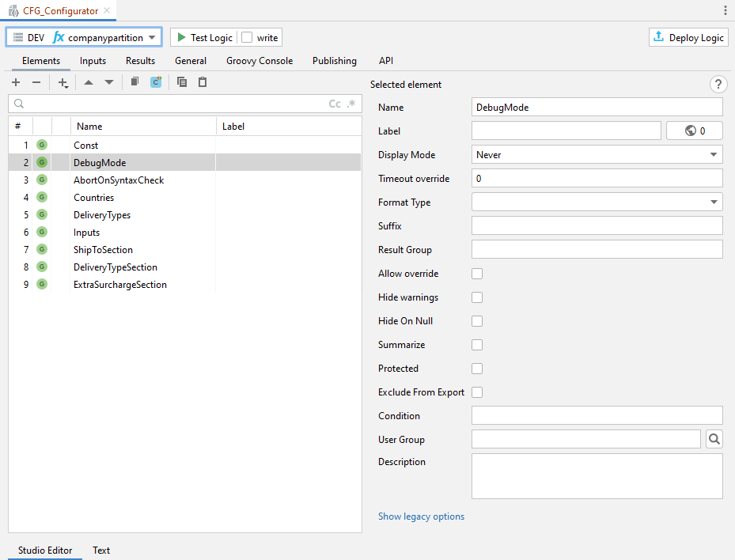Viewport: 735px width, 560px height.
Task: Open the Publishing tab
Action: click(334, 61)
